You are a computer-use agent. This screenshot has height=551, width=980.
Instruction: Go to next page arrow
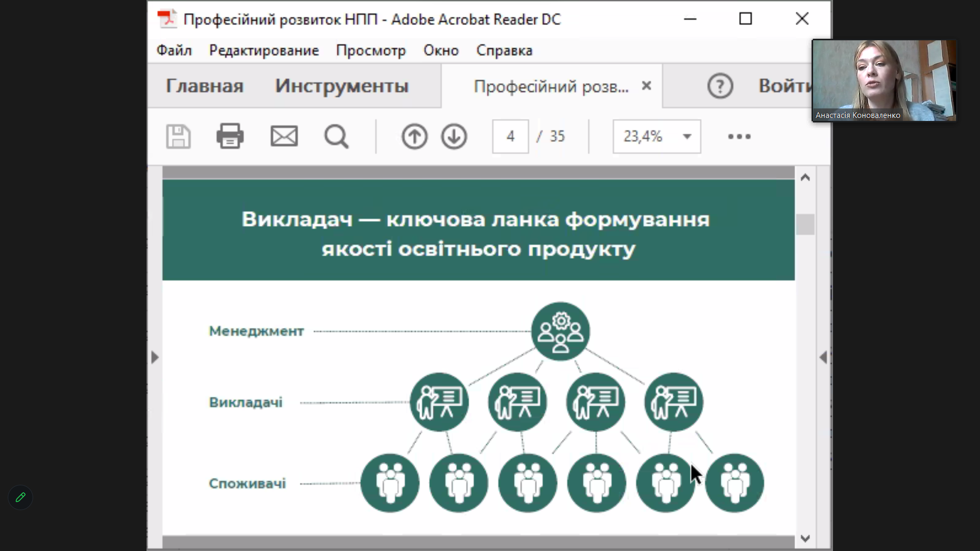(x=454, y=137)
